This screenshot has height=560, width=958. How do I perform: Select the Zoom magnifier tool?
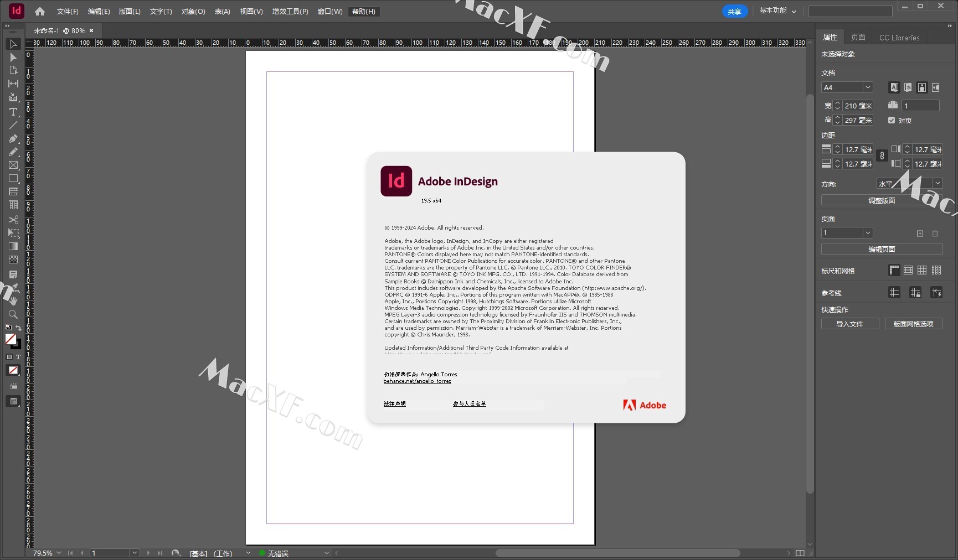point(13,314)
